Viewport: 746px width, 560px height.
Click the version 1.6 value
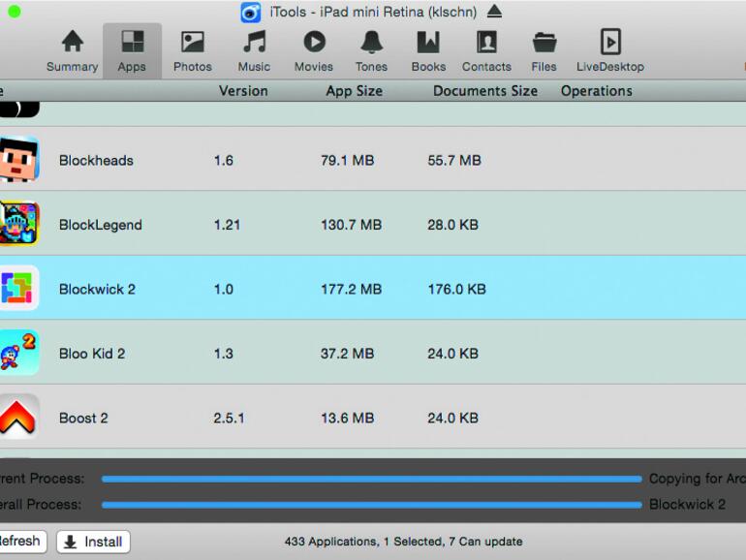click(x=223, y=160)
